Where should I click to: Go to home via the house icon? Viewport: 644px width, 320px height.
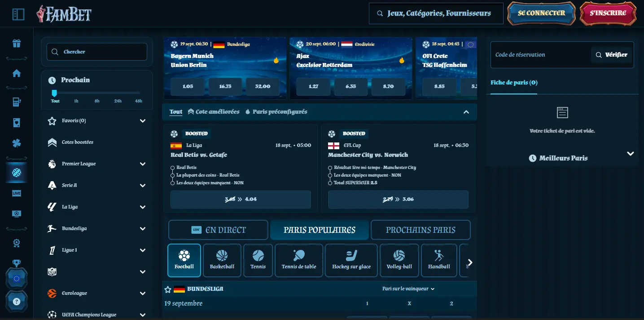click(x=17, y=73)
